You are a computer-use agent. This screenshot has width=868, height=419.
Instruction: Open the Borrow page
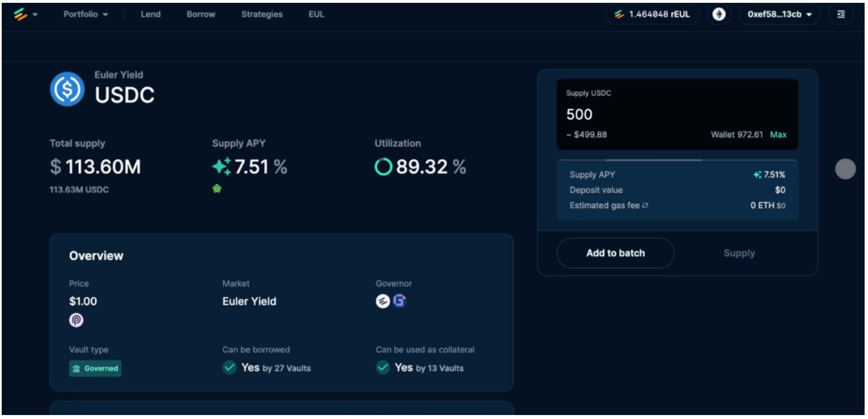(x=201, y=15)
